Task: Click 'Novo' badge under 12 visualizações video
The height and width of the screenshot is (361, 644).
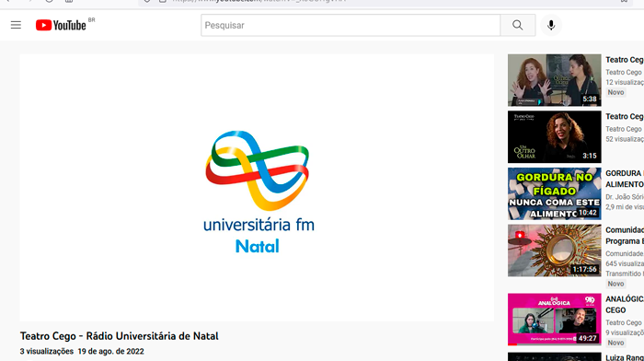Action: tap(615, 92)
